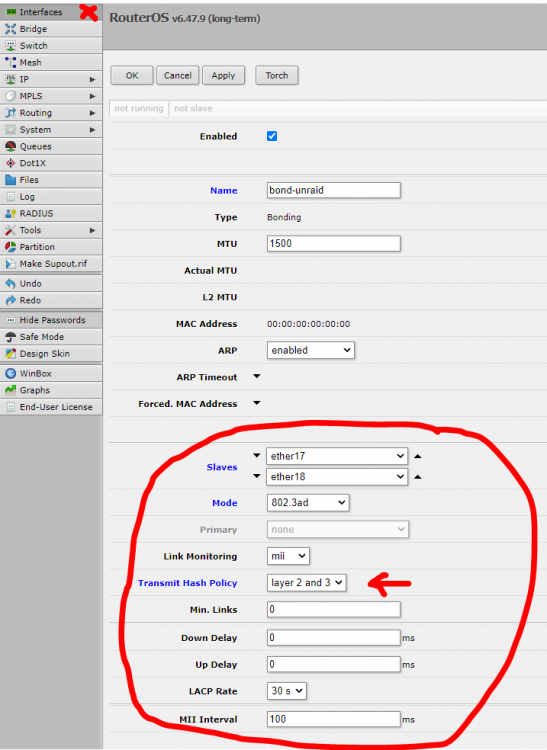Open the ether18 slave dropdown
This screenshot has width=547, height=750.
click(x=337, y=477)
